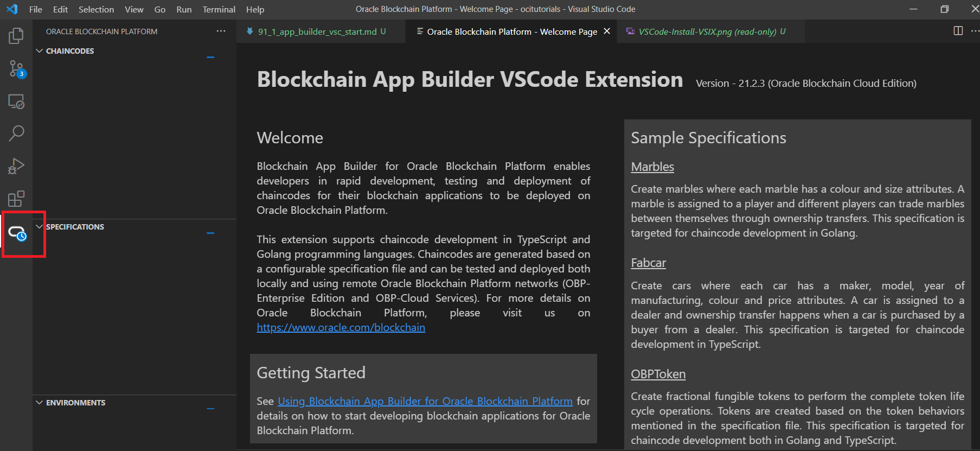Viewport: 980px width, 451px height.
Task: Open the Fabcar sample specification
Action: 648,263
